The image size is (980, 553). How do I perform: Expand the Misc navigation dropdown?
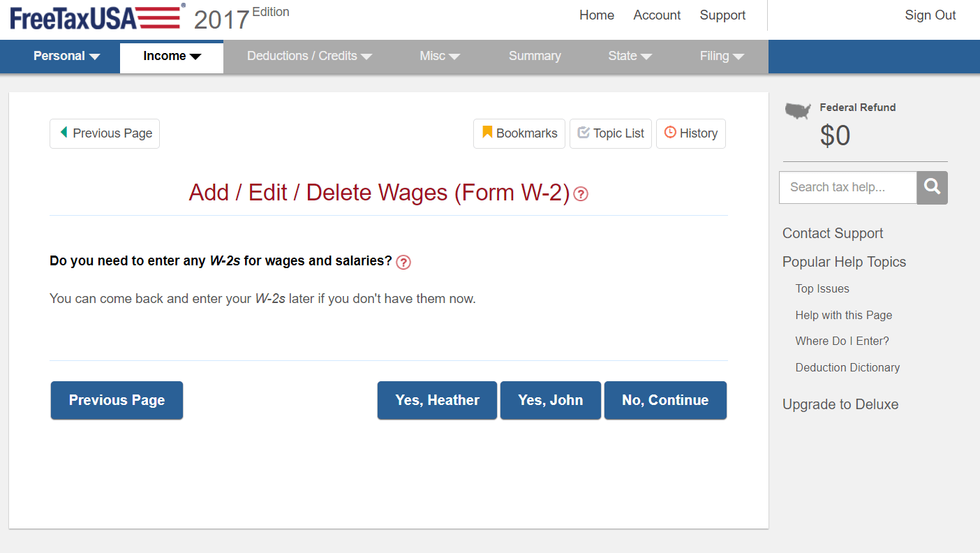coord(440,56)
